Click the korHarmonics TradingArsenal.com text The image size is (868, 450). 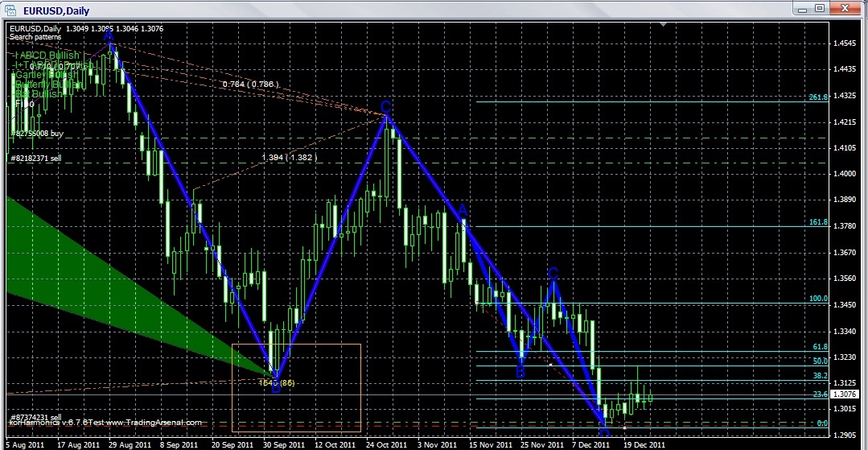point(105,423)
